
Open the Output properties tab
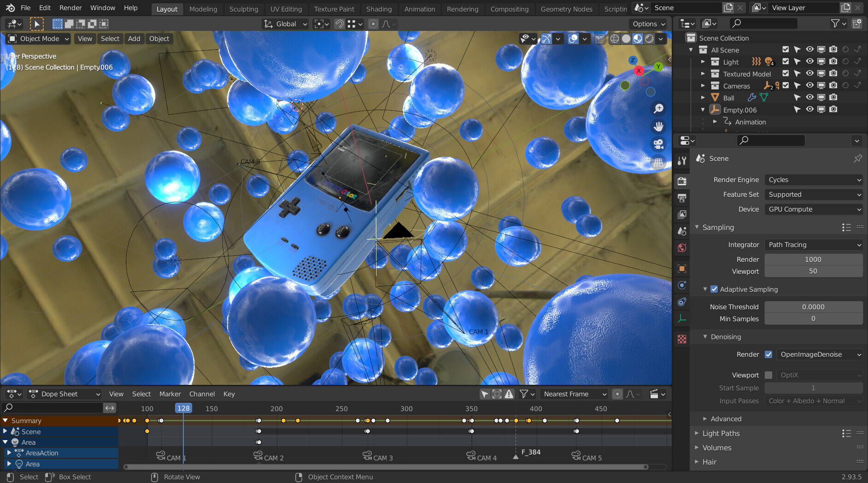pyautogui.click(x=682, y=198)
